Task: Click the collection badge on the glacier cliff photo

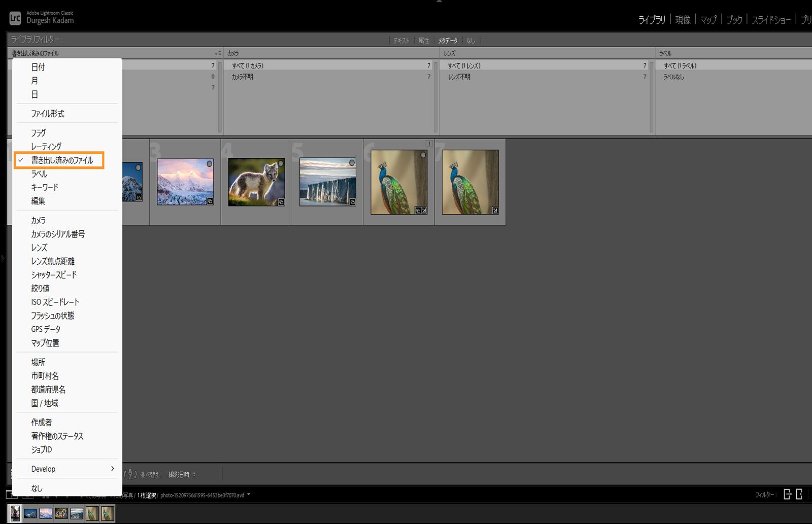Action: pyautogui.click(x=352, y=202)
